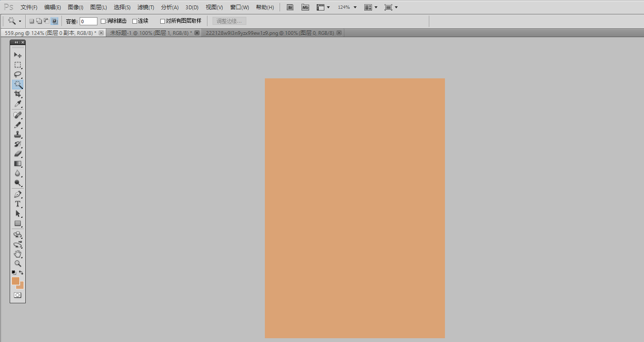Viewport: 644px width, 342px height.
Task: Select the Zoom tool
Action: tap(18, 264)
